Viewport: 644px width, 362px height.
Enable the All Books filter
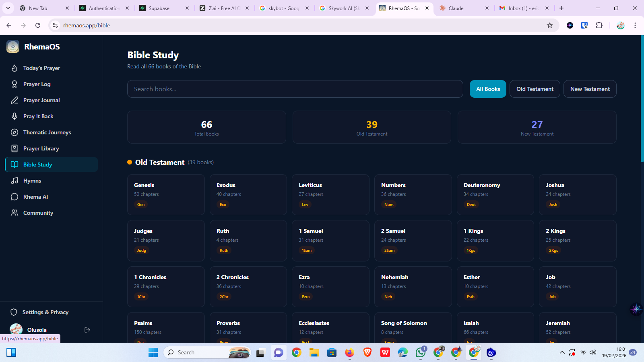[x=487, y=89]
